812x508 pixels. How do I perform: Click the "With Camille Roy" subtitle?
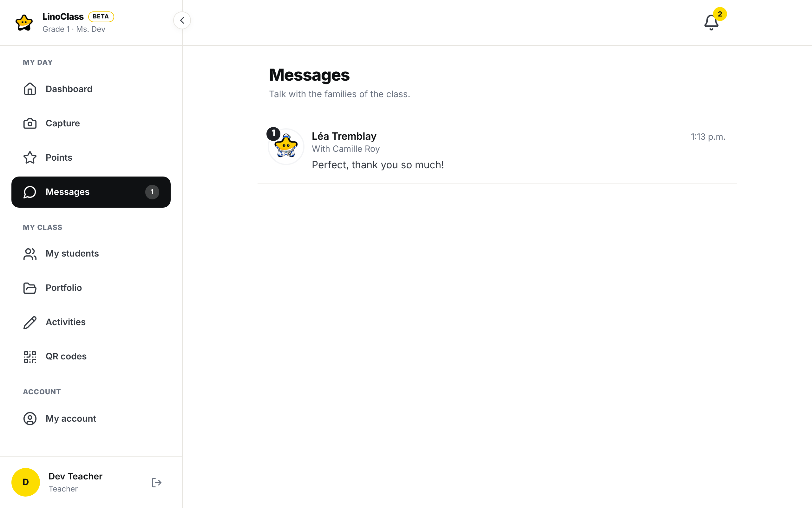click(x=346, y=149)
